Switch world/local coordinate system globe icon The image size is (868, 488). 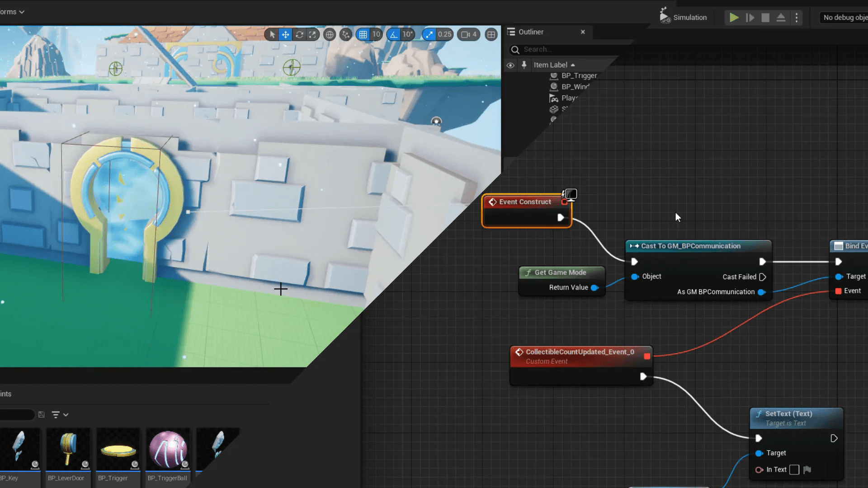330,34
